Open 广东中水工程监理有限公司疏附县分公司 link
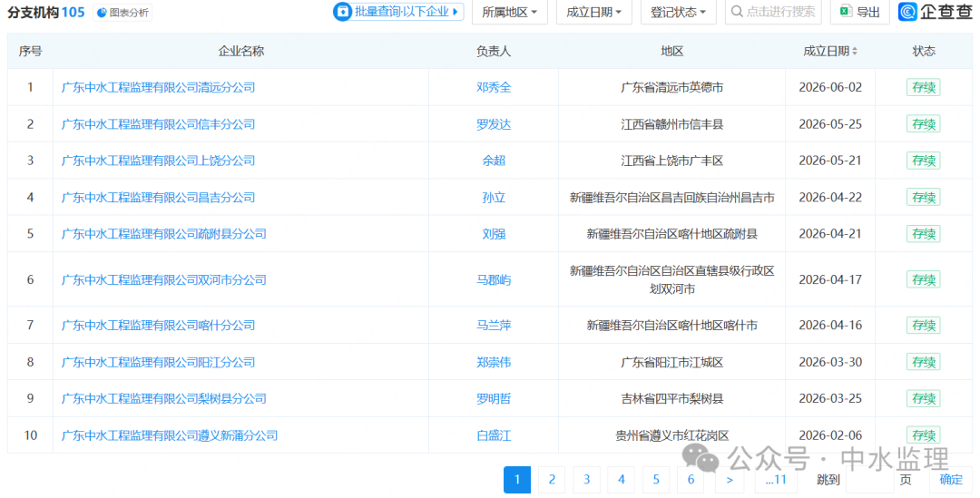Viewport: 980px width, 498px height. (163, 234)
